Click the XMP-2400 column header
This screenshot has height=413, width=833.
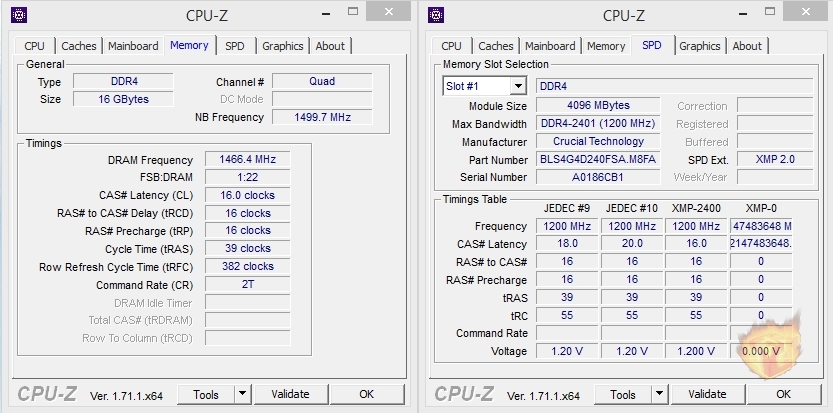(x=696, y=208)
